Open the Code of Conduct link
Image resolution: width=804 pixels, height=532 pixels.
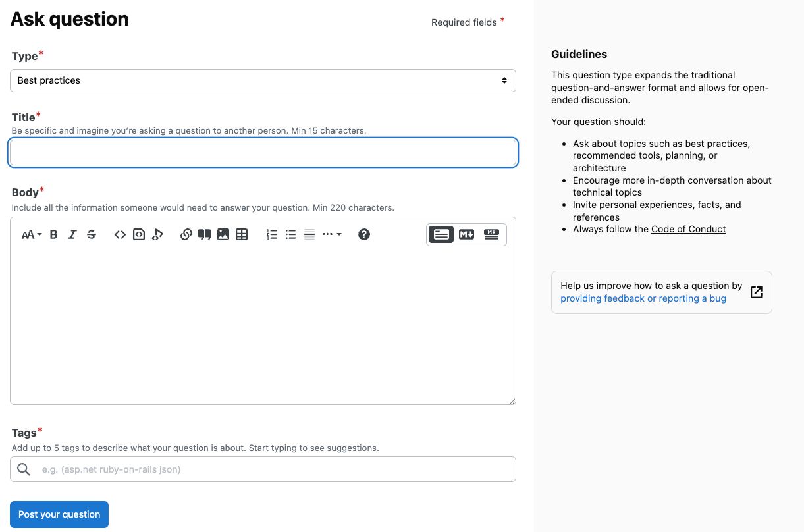coord(689,229)
